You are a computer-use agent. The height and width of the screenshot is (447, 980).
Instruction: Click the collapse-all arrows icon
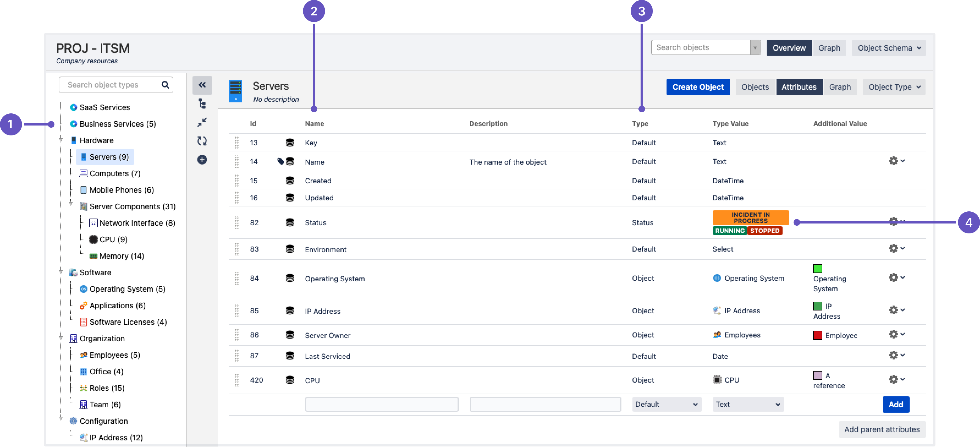click(x=202, y=122)
